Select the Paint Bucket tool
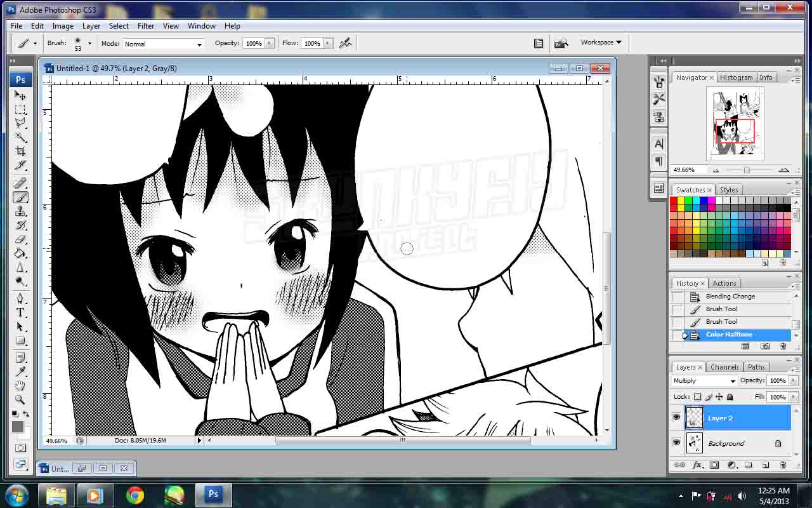The image size is (812, 508). point(20,253)
